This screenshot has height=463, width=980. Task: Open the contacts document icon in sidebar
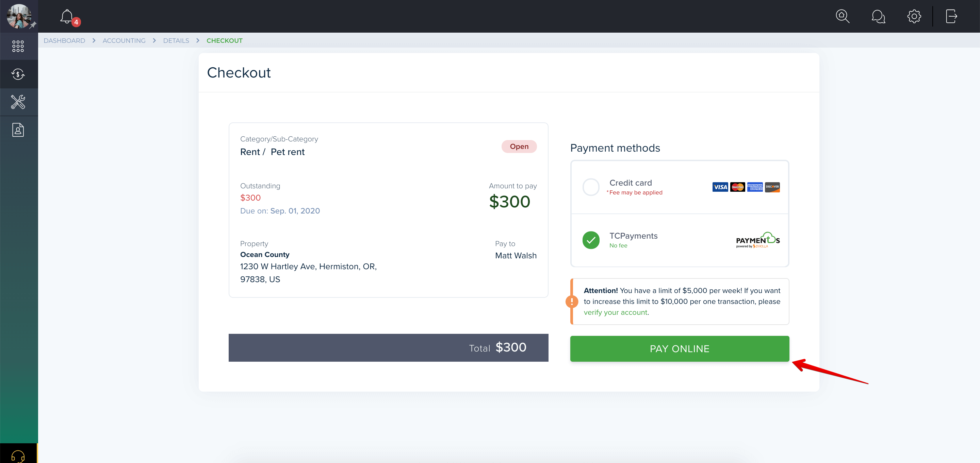[x=18, y=130]
